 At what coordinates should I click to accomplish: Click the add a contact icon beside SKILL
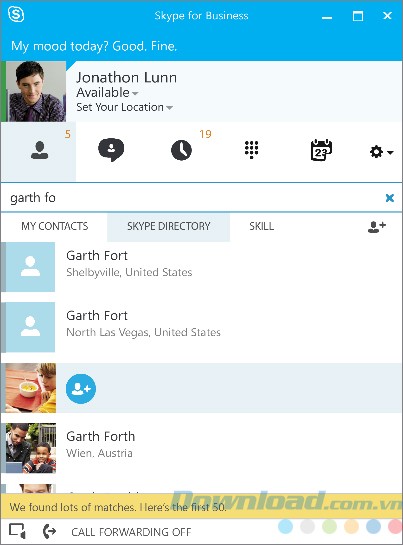[x=377, y=227]
